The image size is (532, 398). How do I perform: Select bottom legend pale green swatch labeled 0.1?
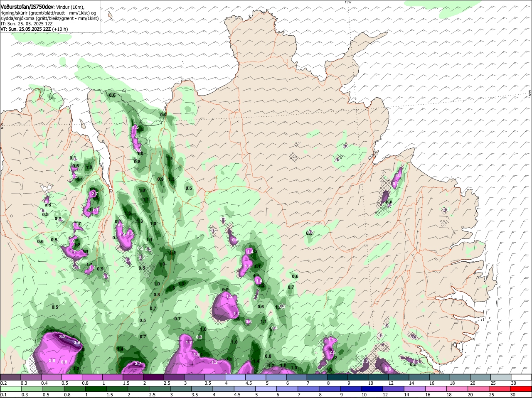coord(11,389)
